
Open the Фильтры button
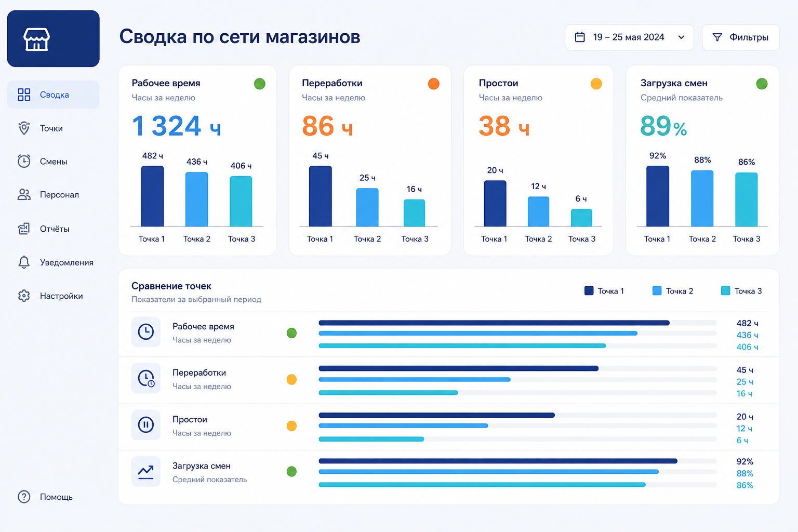[740, 37]
